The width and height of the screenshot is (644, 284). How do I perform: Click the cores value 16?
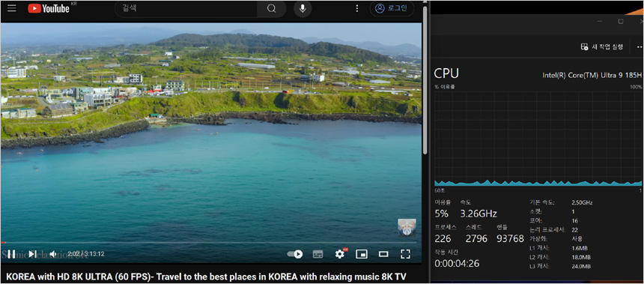tap(575, 221)
